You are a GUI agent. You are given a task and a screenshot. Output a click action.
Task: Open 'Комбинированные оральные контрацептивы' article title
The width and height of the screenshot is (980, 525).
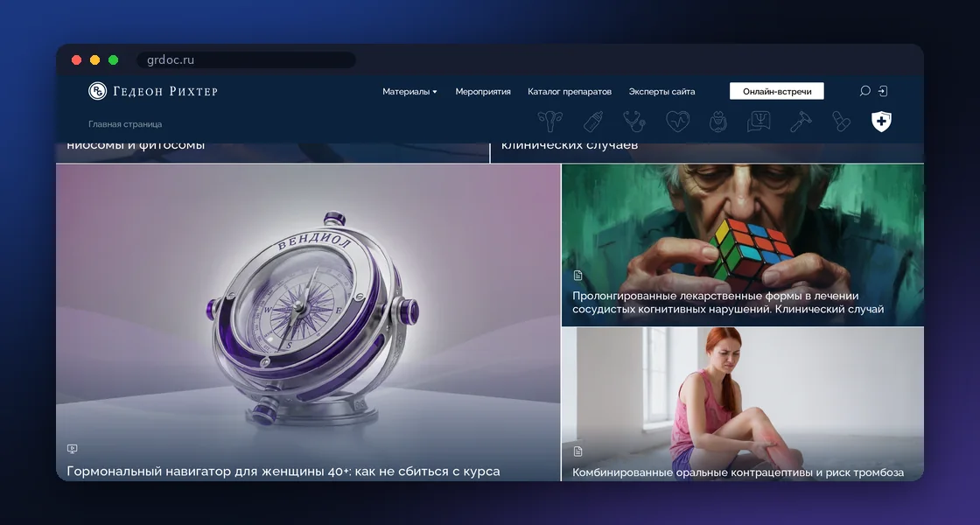tap(738, 472)
